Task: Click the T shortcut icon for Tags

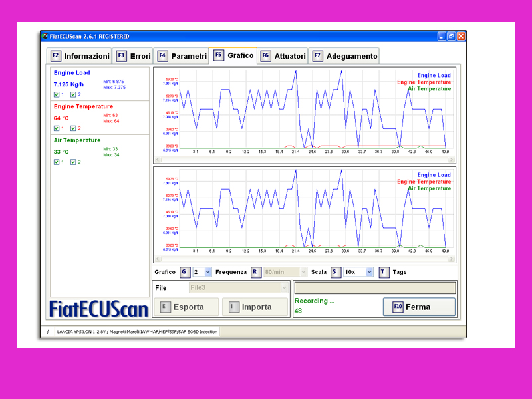Action: 384,272
